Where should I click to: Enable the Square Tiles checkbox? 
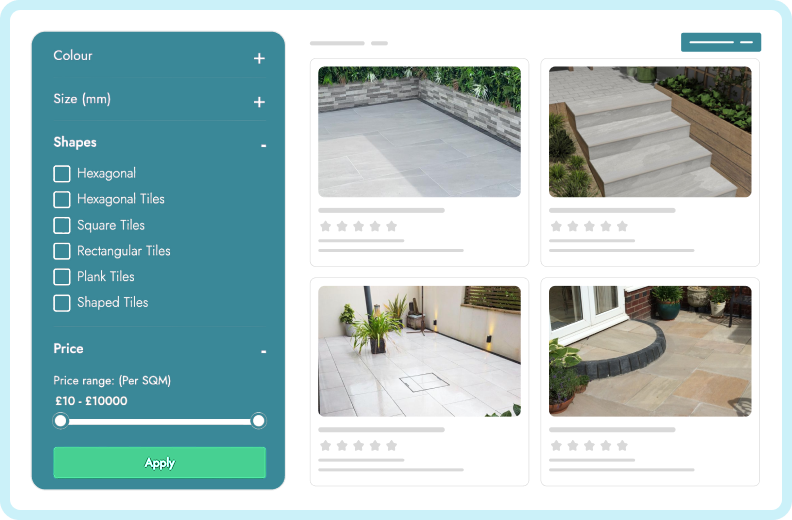coord(62,225)
